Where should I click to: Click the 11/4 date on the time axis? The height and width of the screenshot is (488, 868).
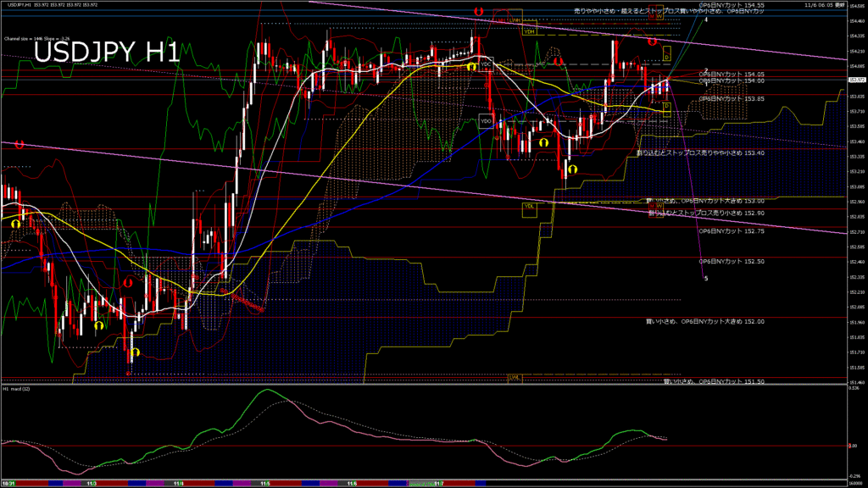pos(178,485)
